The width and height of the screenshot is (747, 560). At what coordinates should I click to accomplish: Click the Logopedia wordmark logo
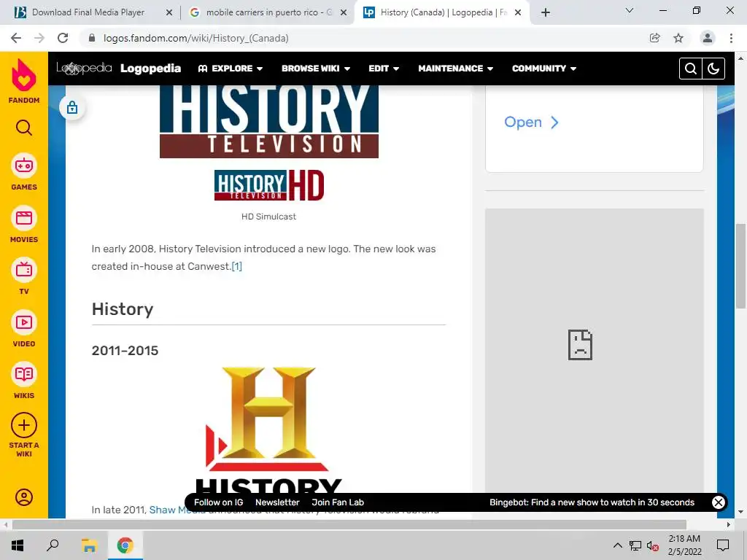[x=84, y=69]
